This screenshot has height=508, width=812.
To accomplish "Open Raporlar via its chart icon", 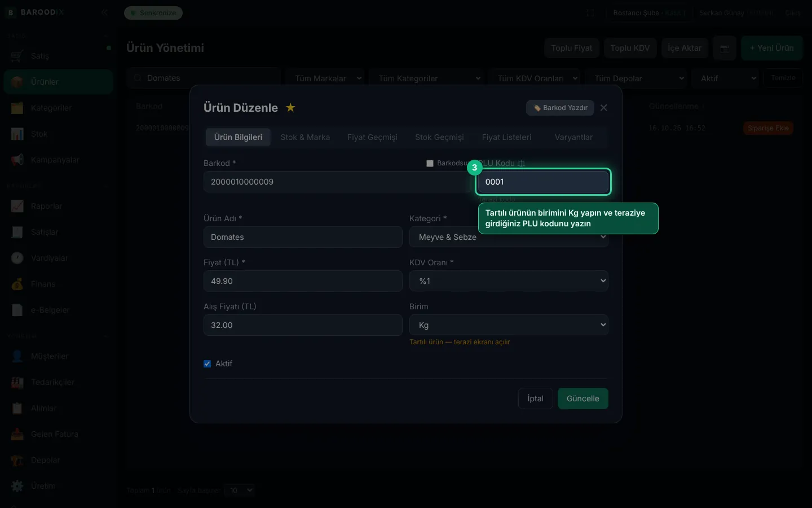I will [17, 206].
